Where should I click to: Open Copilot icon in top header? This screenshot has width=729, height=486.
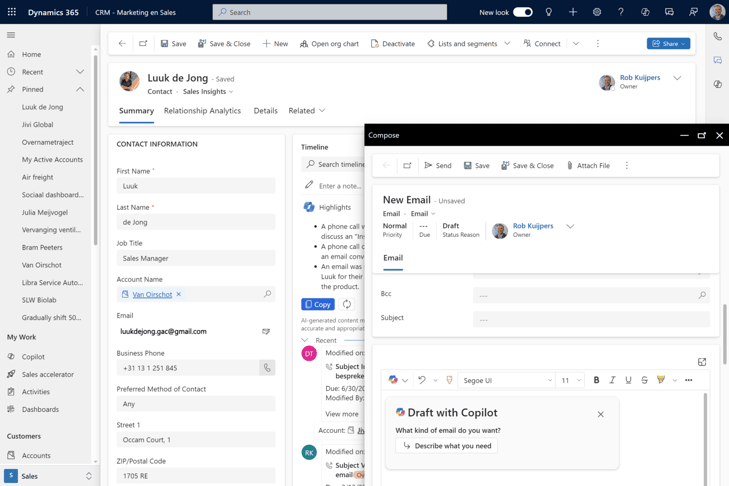645,12
